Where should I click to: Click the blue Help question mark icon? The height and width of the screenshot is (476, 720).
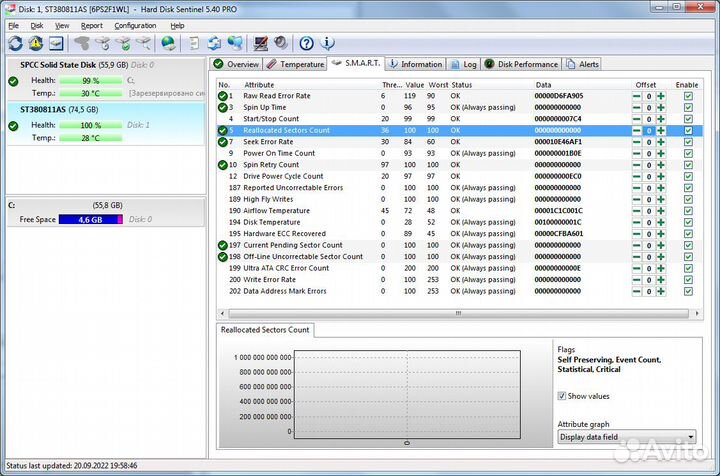click(x=306, y=43)
